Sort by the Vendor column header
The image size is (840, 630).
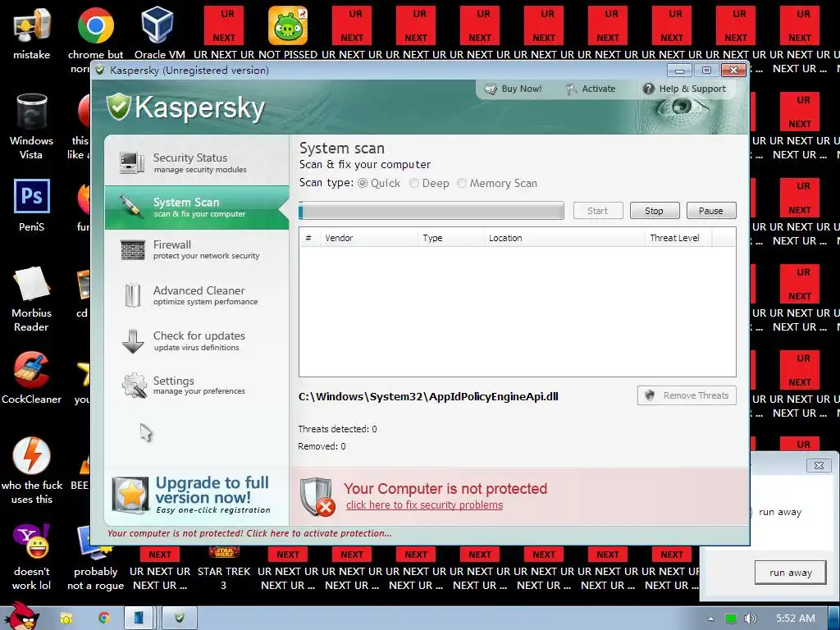(368, 238)
